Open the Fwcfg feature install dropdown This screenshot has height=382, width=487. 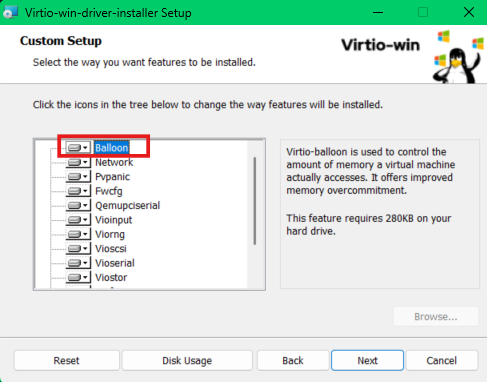pyautogui.click(x=78, y=191)
